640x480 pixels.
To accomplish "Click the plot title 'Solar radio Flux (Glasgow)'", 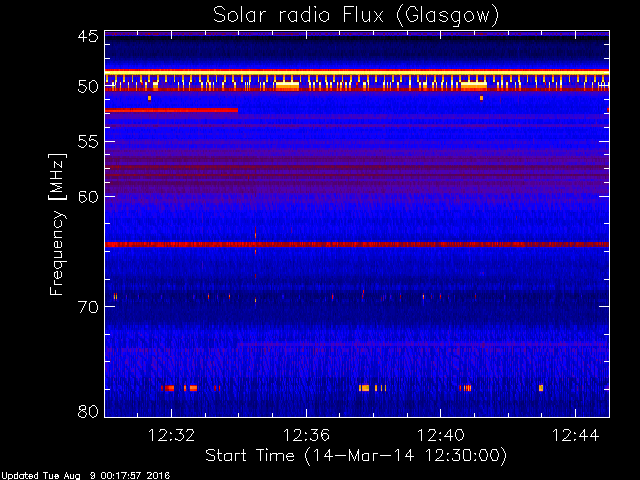I will point(356,16).
